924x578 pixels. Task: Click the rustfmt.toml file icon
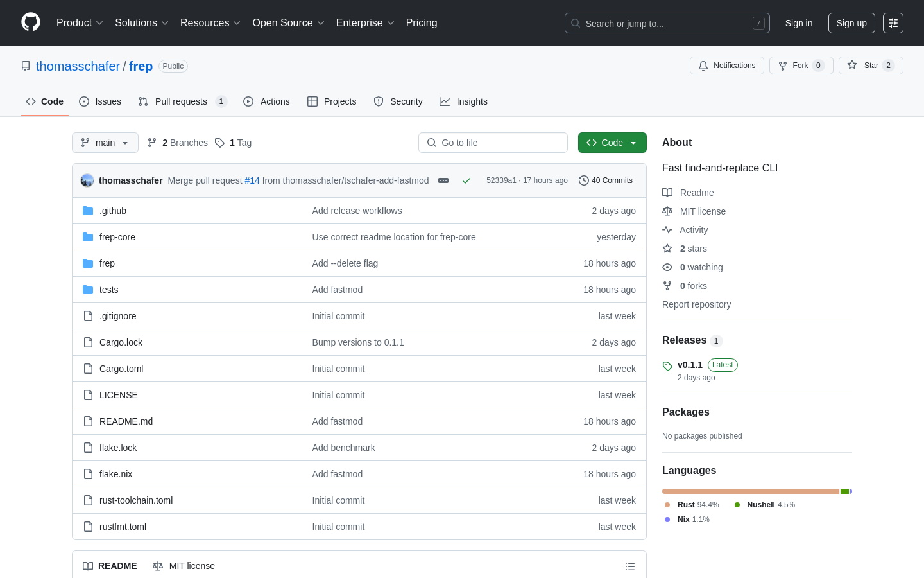click(88, 527)
